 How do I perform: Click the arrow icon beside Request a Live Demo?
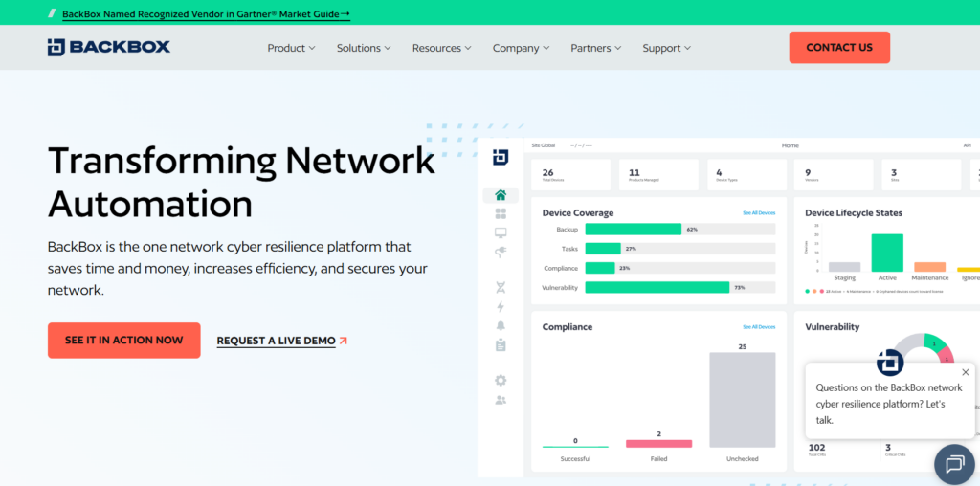point(343,341)
